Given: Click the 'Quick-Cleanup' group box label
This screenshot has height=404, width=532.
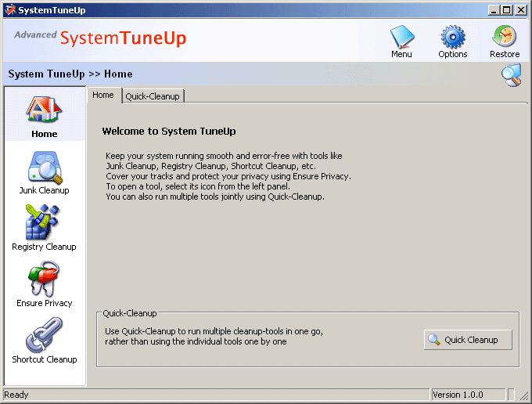Looking at the screenshot, I should click(130, 313).
